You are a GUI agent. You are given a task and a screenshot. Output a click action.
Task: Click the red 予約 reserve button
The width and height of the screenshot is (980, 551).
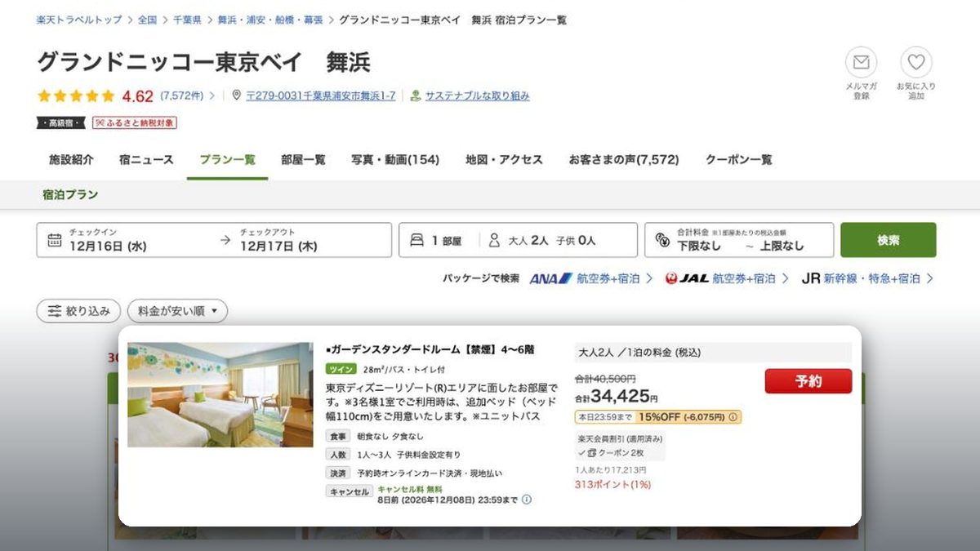coord(808,381)
